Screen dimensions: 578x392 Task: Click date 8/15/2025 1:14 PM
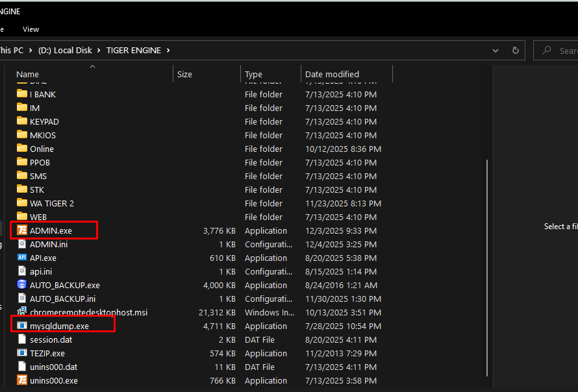tap(341, 271)
